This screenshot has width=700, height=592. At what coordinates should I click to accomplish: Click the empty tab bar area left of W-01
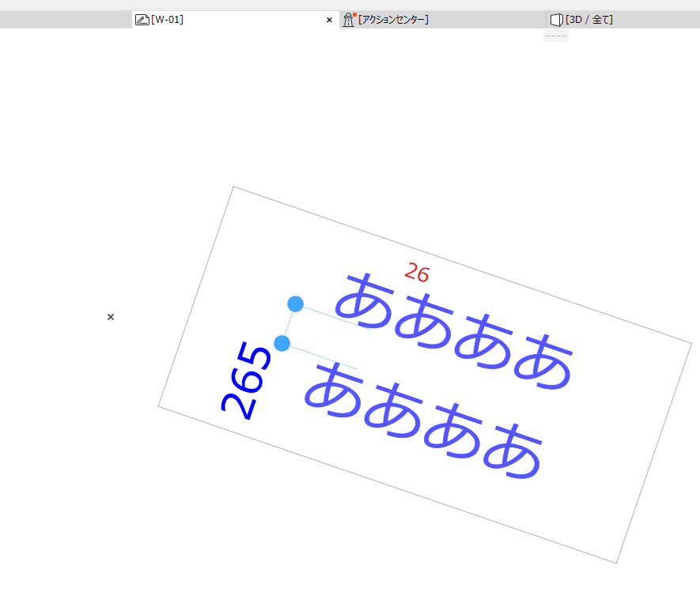(x=66, y=20)
